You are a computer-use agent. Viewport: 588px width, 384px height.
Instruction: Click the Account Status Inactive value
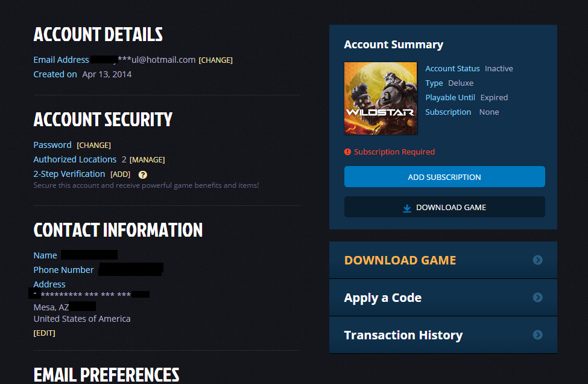499,69
